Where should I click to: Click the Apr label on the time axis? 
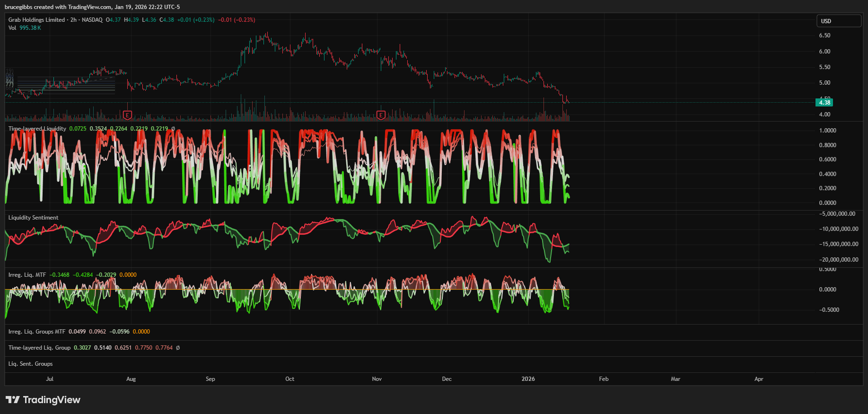(759, 379)
